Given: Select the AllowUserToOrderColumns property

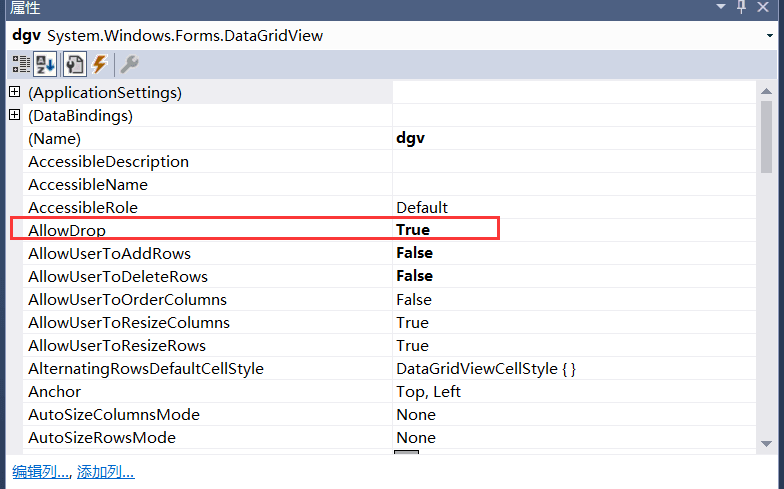Looking at the screenshot, I should tap(128, 300).
